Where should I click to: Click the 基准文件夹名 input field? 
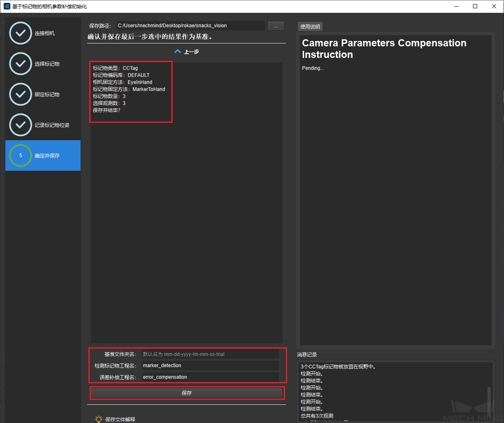pos(210,354)
